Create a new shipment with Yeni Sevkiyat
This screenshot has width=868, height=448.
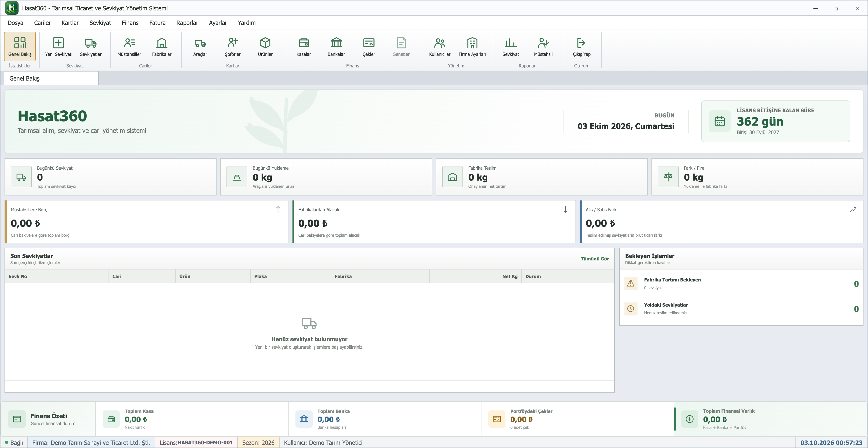coord(58,46)
